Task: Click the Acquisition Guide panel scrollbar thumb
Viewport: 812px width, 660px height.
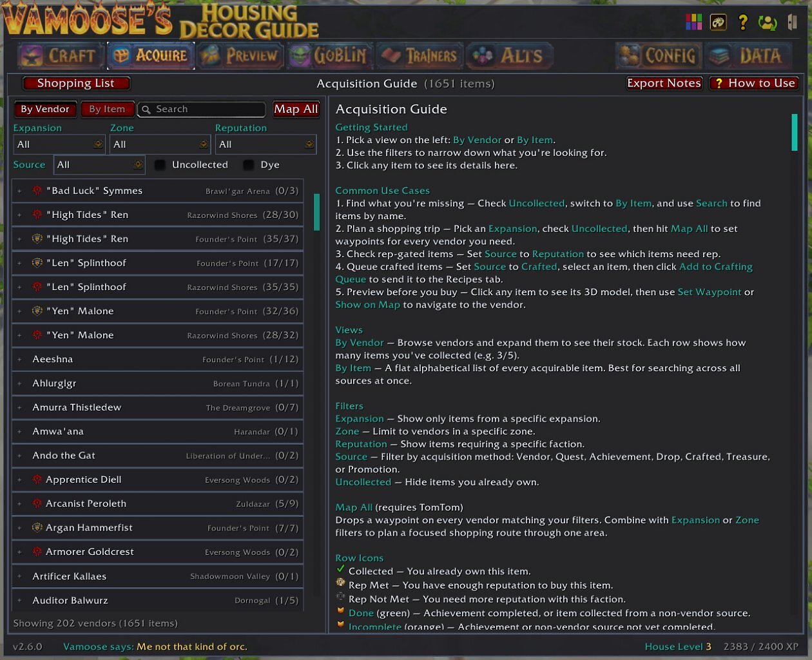Action: tap(794, 133)
